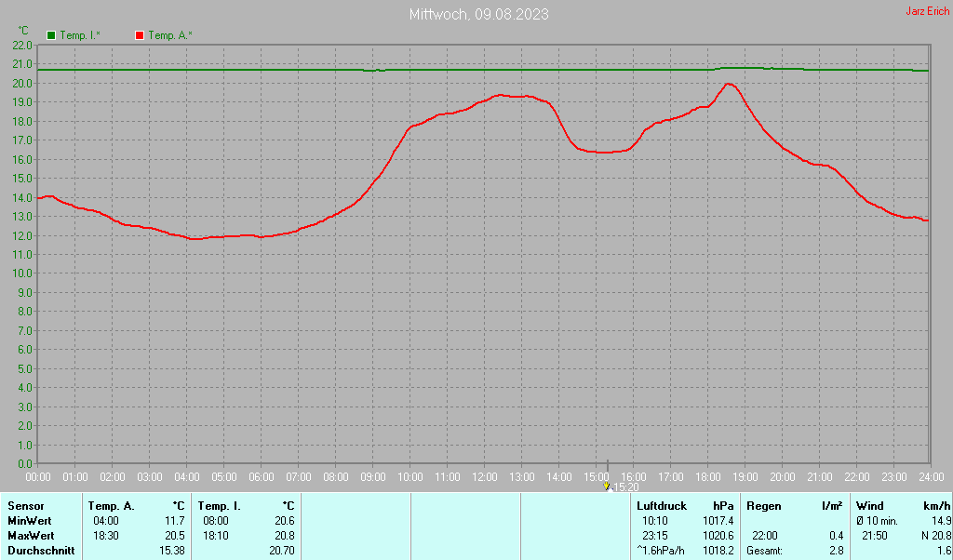953x560 pixels.
Task: Click the 06:00 x-axis label
Action: point(262,477)
